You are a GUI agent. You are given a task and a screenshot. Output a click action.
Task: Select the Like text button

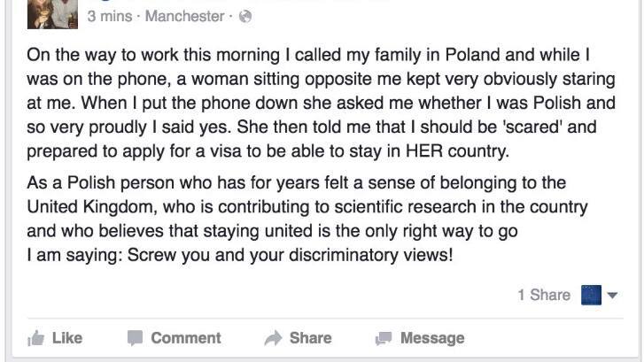click(x=67, y=338)
